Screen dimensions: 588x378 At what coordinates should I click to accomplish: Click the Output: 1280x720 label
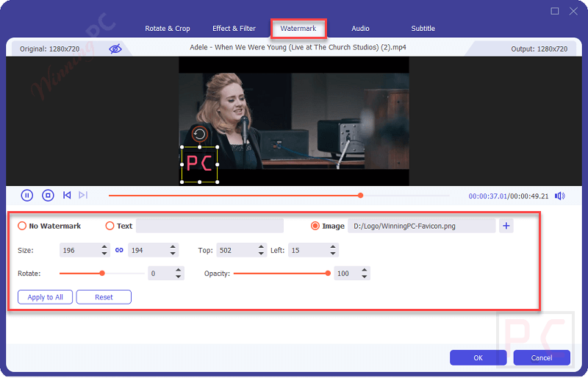pos(539,49)
